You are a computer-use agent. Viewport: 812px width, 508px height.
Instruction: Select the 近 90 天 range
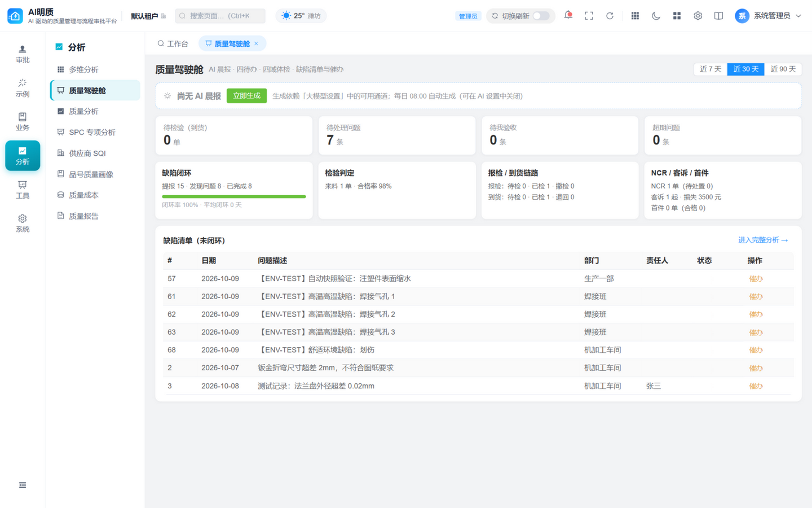click(x=783, y=69)
